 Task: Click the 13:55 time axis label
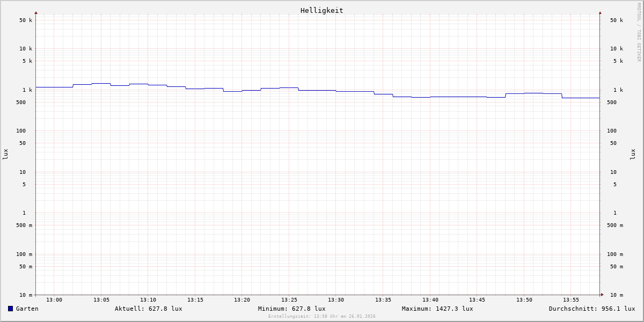click(x=571, y=300)
